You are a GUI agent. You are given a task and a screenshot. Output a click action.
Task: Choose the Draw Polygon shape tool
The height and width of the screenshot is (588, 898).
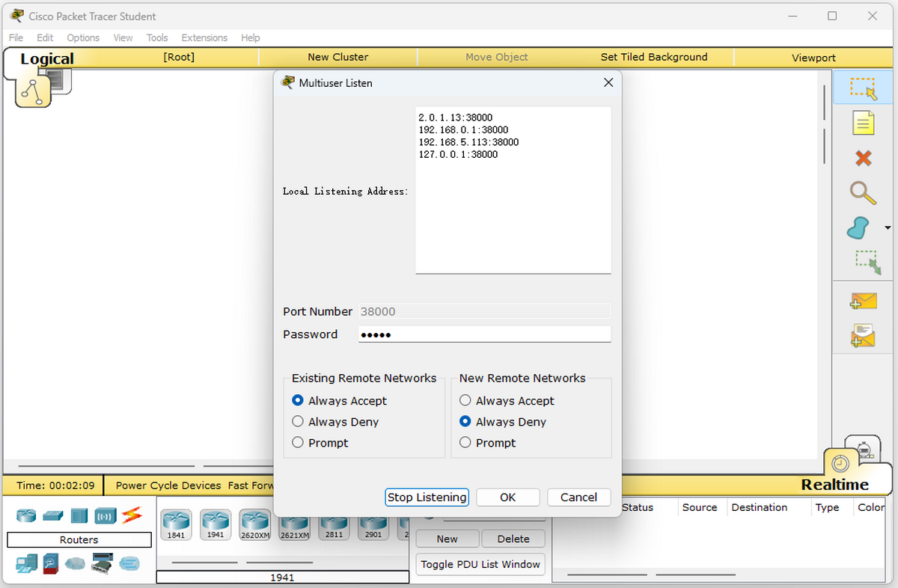[859, 227]
